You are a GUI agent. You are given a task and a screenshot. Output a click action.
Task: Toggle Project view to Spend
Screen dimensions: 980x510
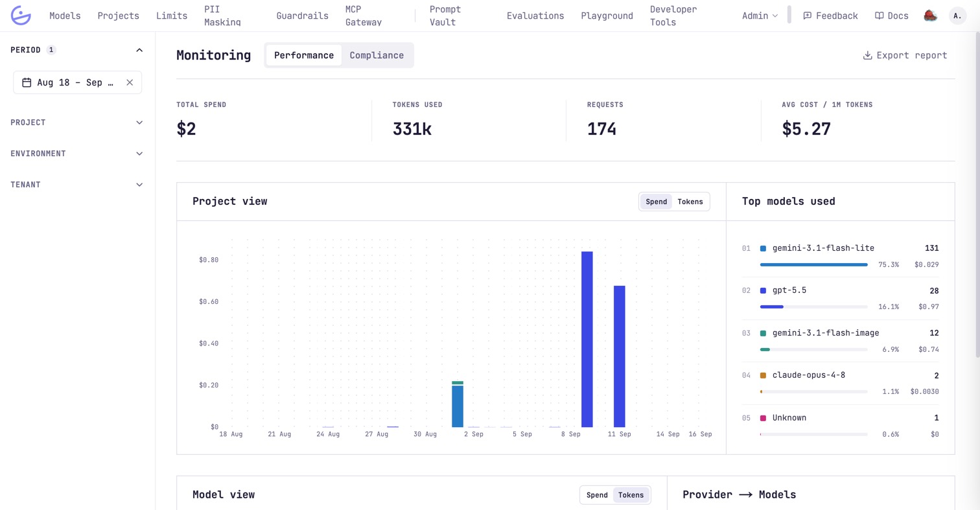tap(656, 202)
